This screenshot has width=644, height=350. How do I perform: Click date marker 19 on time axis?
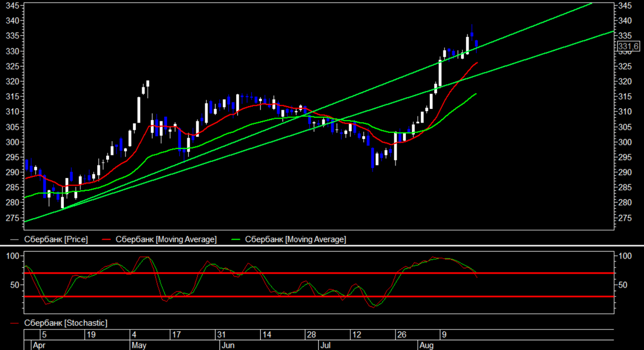91,335
